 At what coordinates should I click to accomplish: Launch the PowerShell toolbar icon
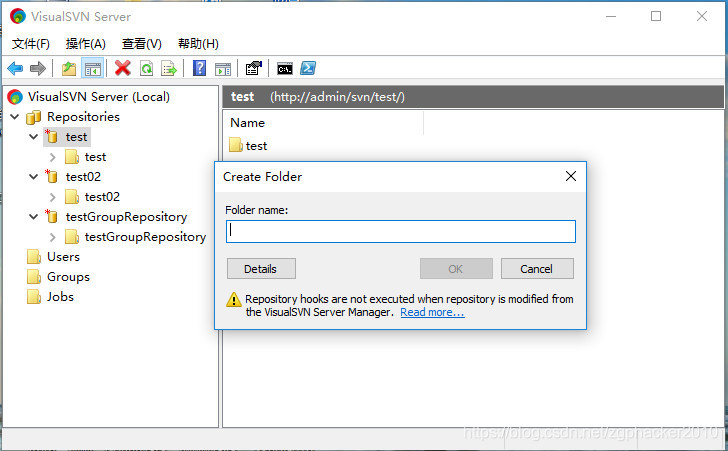308,68
